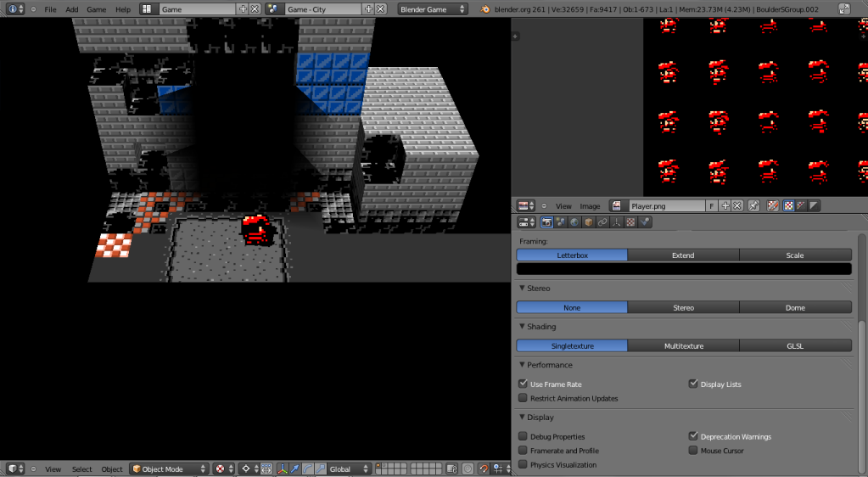Collapse the Shading panel
The width and height of the screenshot is (868, 477).
pos(522,326)
